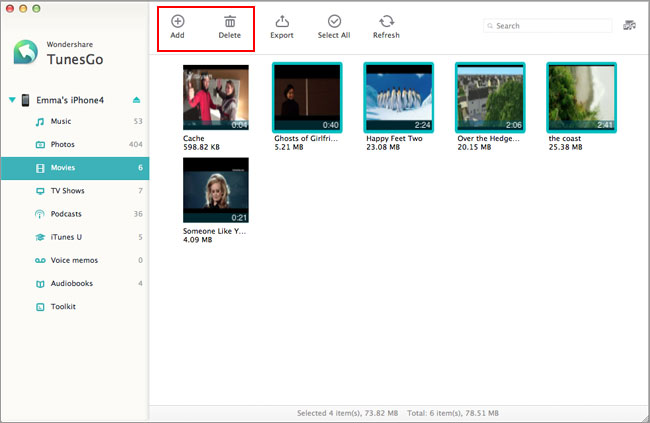Click the Photos sidebar icon
Screen dimensions: 650x423
pos(40,145)
